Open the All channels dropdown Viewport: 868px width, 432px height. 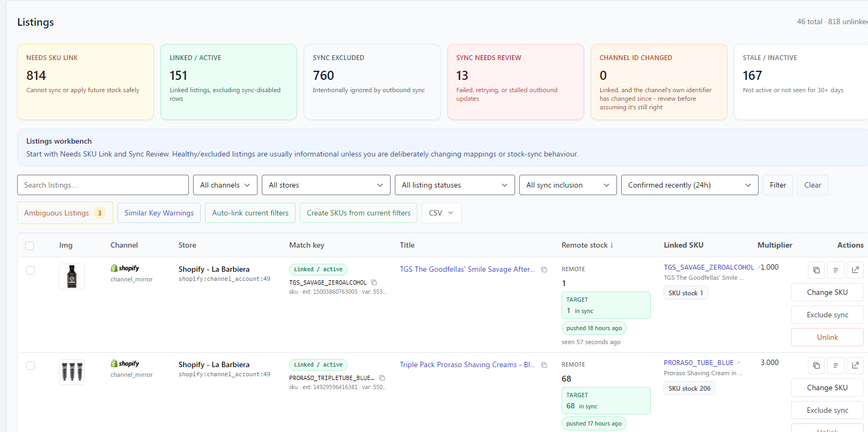(225, 185)
